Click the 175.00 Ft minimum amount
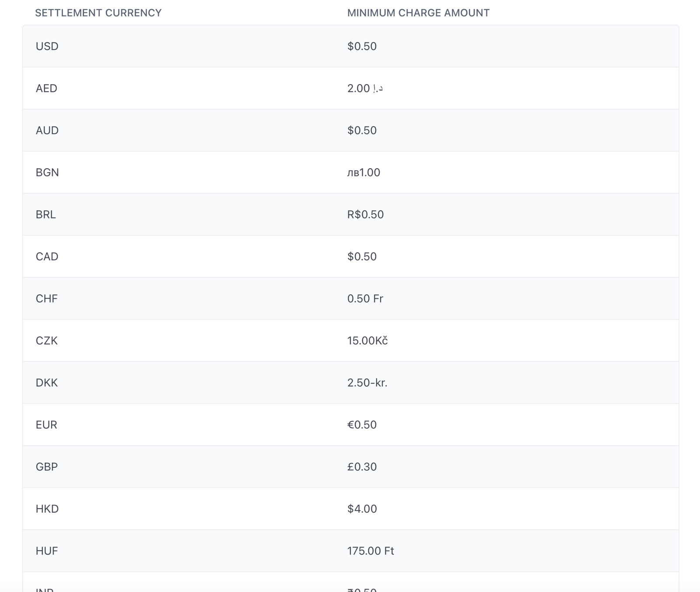Viewport: 700px width, 592px height. click(x=370, y=551)
